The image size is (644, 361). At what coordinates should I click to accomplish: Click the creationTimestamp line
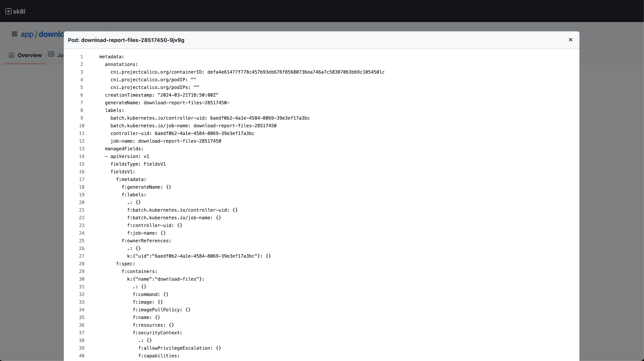click(161, 95)
